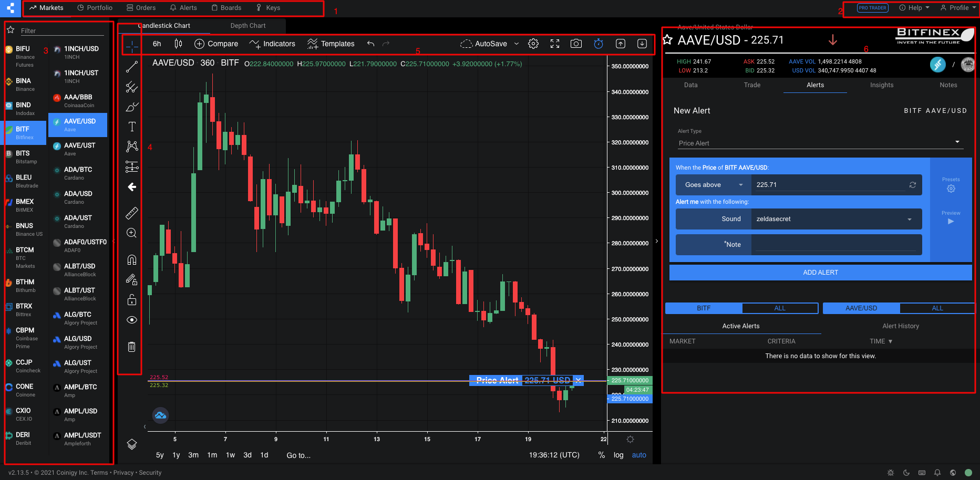Viewport: 980px width, 480px height.
Task: Toggle lock all drawing tools
Action: tap(132, 299)
